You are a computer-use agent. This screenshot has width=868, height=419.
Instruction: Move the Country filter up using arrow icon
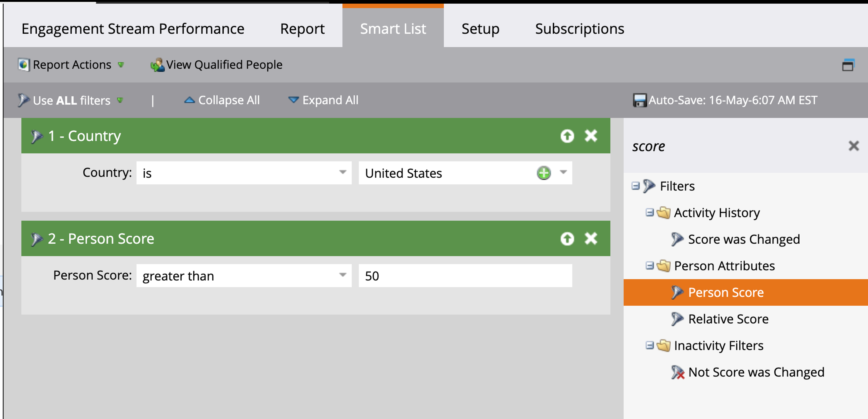point(567,136)
